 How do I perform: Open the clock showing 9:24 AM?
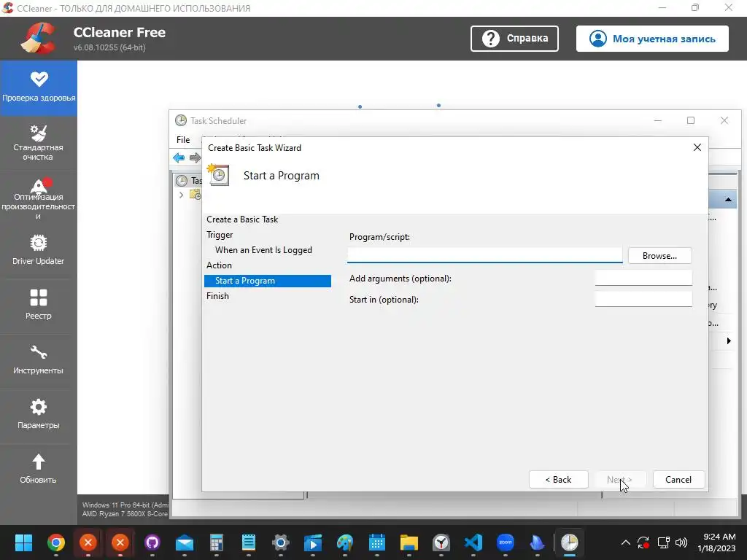click(719, 542)
